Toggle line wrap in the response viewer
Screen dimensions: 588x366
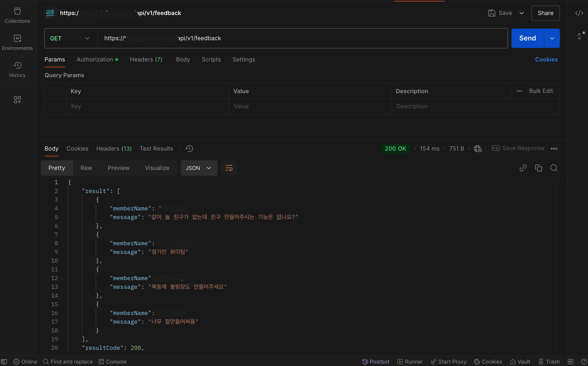coord(229,168)
